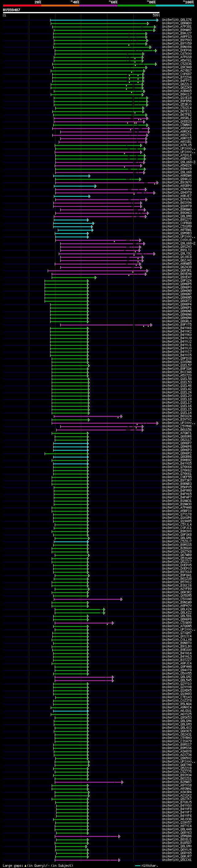The image size is (197, 868).
Task: Click hit label UniRef100_Q5CC41
Action: [177, 860]
